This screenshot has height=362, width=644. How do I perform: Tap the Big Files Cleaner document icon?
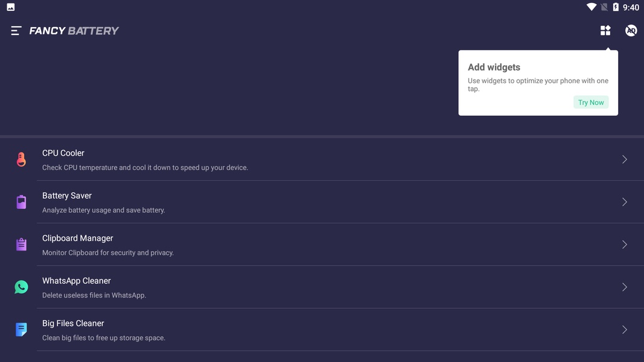click(x=21, y=329)
